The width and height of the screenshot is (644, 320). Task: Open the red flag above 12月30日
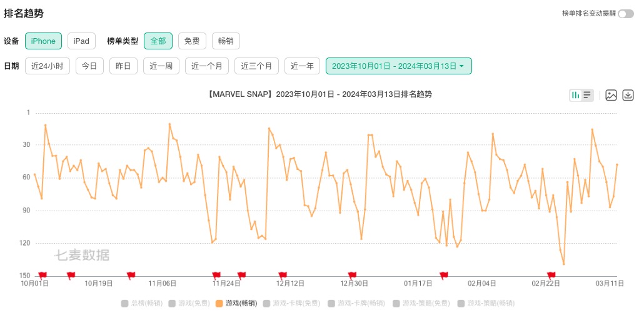352,275
